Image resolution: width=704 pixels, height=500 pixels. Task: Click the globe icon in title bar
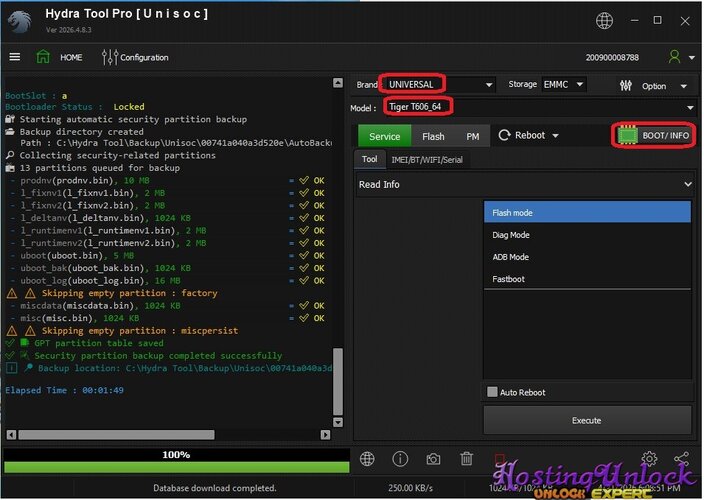click(x=604, y=20)
